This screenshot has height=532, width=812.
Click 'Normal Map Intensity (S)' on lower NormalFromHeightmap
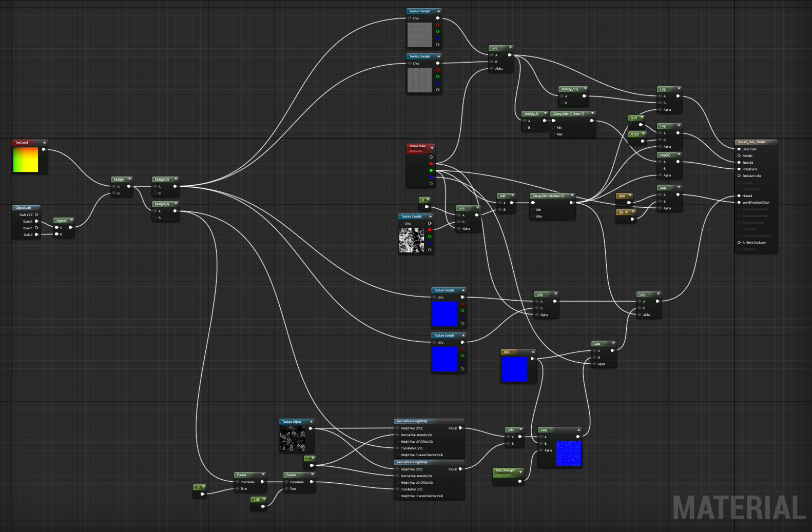click(416, 476)
